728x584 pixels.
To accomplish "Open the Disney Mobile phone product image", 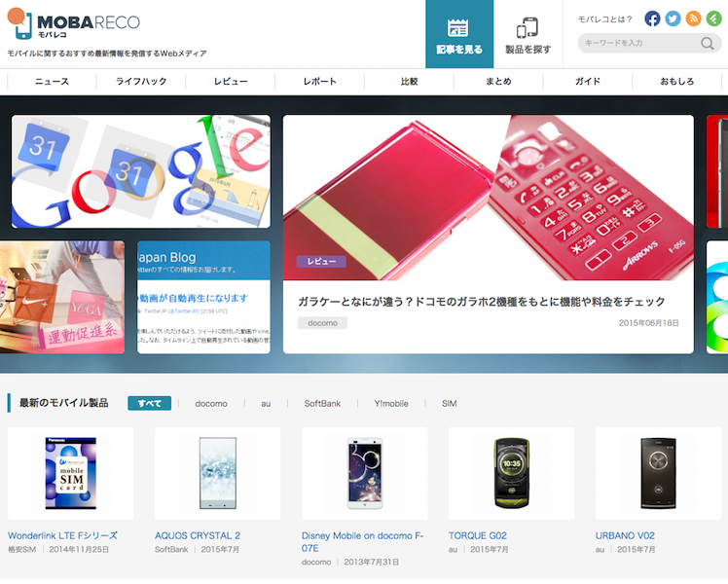I will pyautogui.click(x=364, y=473).
